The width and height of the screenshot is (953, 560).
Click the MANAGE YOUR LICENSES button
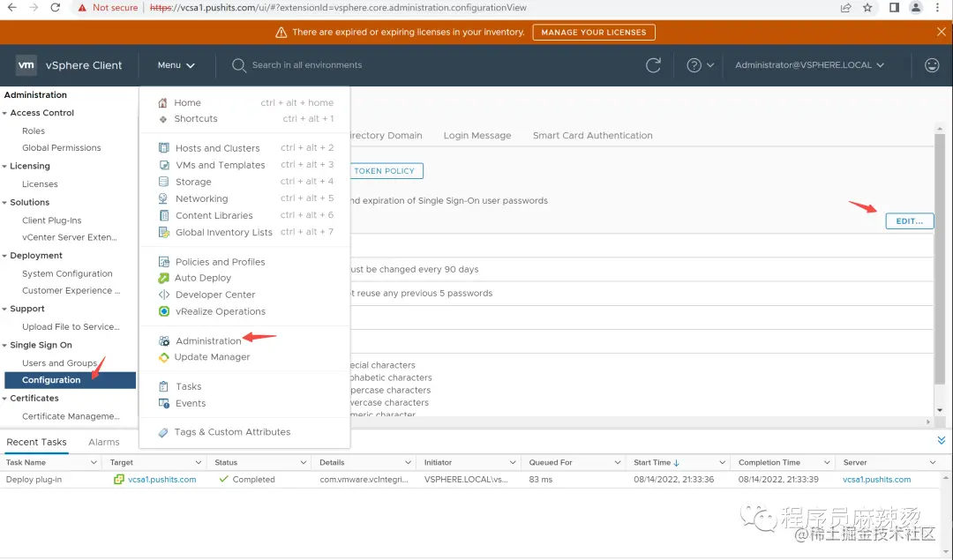tap(594, 33)
